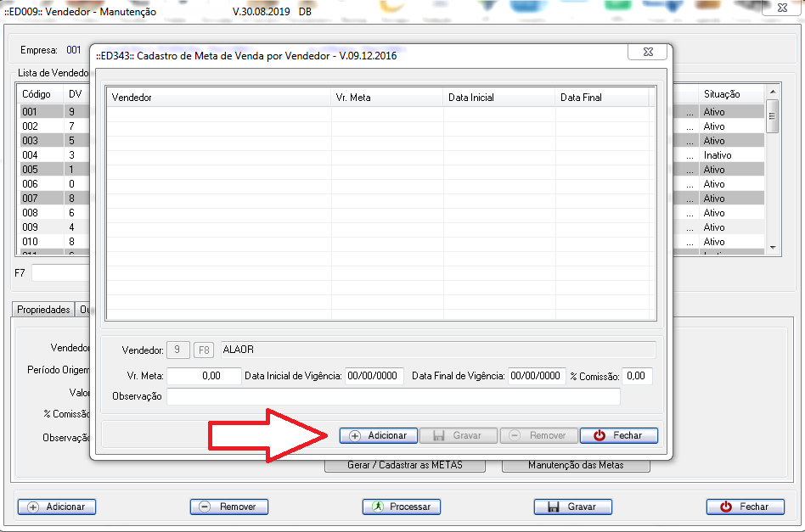Click the red power icon on the dialog's Fechar button

(600, 435)
